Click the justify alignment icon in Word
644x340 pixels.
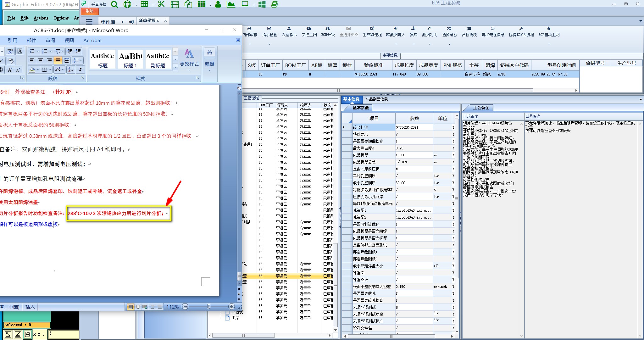(x=58, y=60)
